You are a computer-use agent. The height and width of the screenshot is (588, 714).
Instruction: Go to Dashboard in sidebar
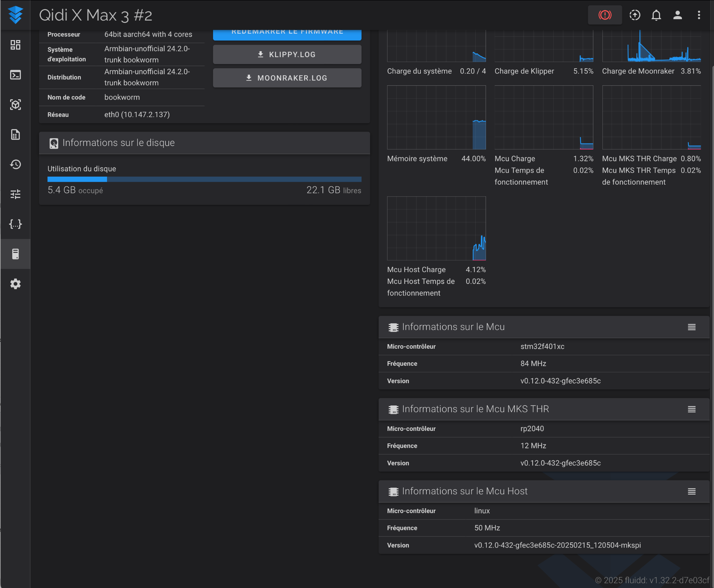(x=15, y=45)
